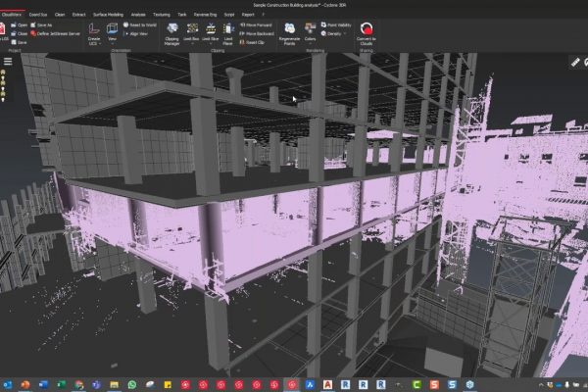Click the Reset Clip button

point(251,42)
